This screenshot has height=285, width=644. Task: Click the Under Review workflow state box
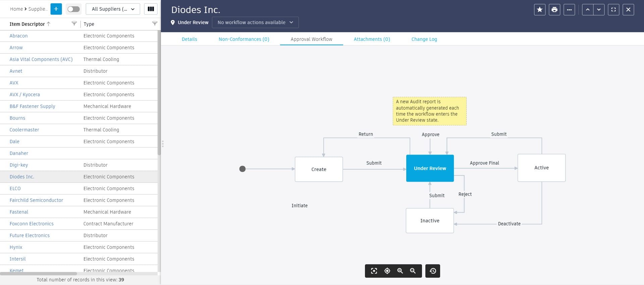[430, 168]
